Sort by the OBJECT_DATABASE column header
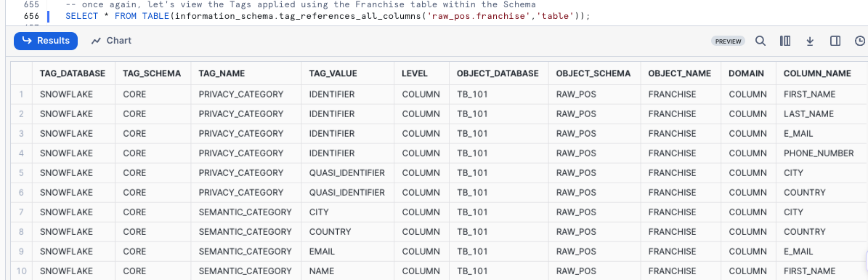 click(498, 73)
